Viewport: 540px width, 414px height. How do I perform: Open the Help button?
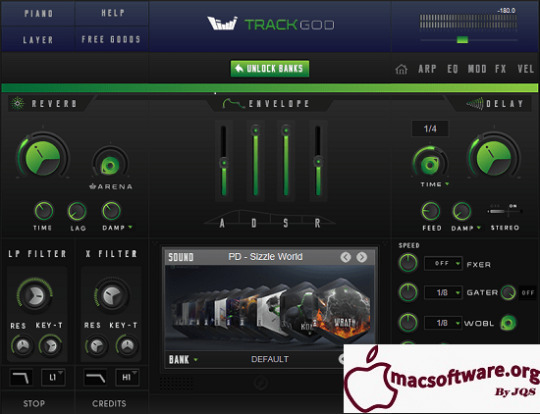113,13
